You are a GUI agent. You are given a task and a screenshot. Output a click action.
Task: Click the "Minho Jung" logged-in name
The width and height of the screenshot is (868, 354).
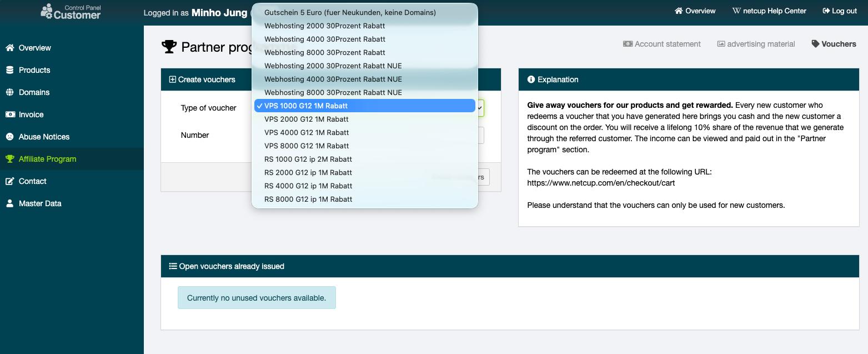(x=219, y=12)
